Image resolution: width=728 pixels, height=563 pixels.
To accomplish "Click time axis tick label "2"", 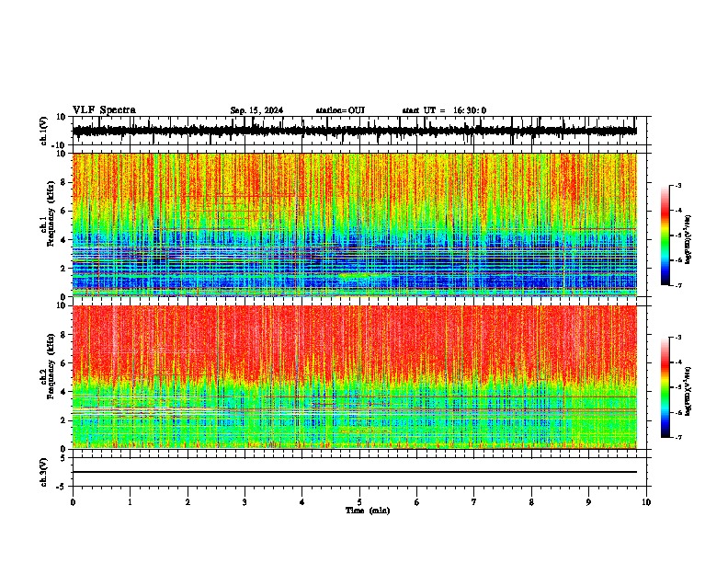I will point(188,502).
